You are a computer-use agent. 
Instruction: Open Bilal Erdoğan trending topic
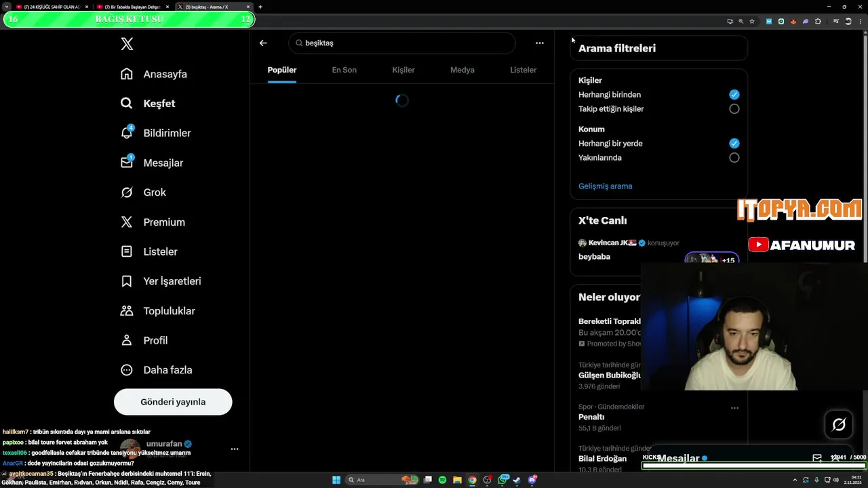click(602, 459)
